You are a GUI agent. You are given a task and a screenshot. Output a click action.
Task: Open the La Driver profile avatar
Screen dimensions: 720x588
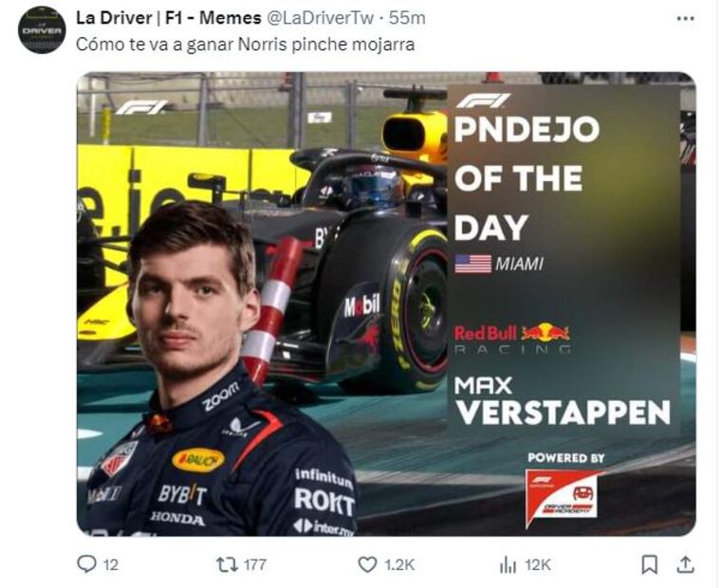click(x=42, y=29)
